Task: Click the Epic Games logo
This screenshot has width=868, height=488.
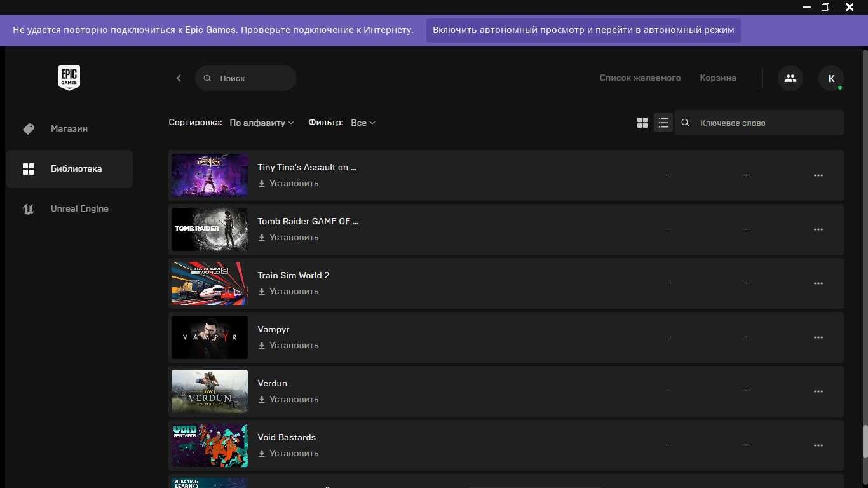Action: pyautogui.click(x=69, y=78)
